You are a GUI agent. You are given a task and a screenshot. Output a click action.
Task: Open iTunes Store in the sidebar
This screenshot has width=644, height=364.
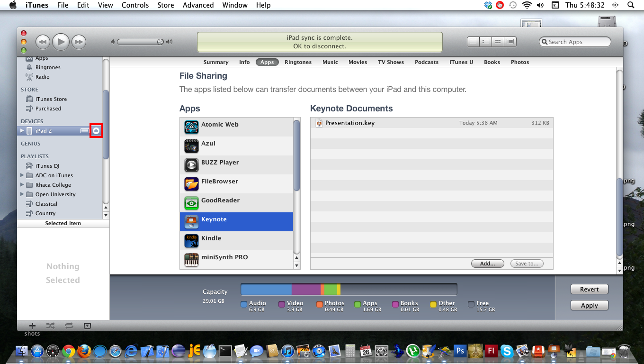click(x=51, y=99)
